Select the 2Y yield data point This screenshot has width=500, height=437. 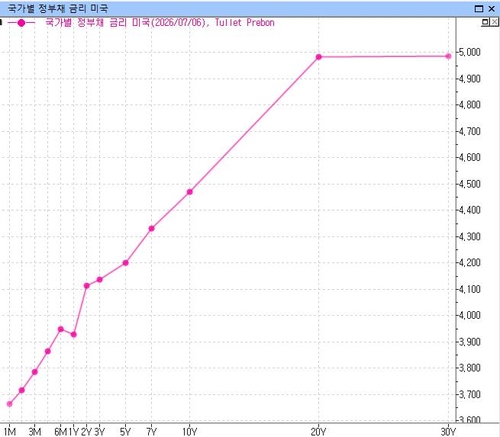click(x=87, y=286)
